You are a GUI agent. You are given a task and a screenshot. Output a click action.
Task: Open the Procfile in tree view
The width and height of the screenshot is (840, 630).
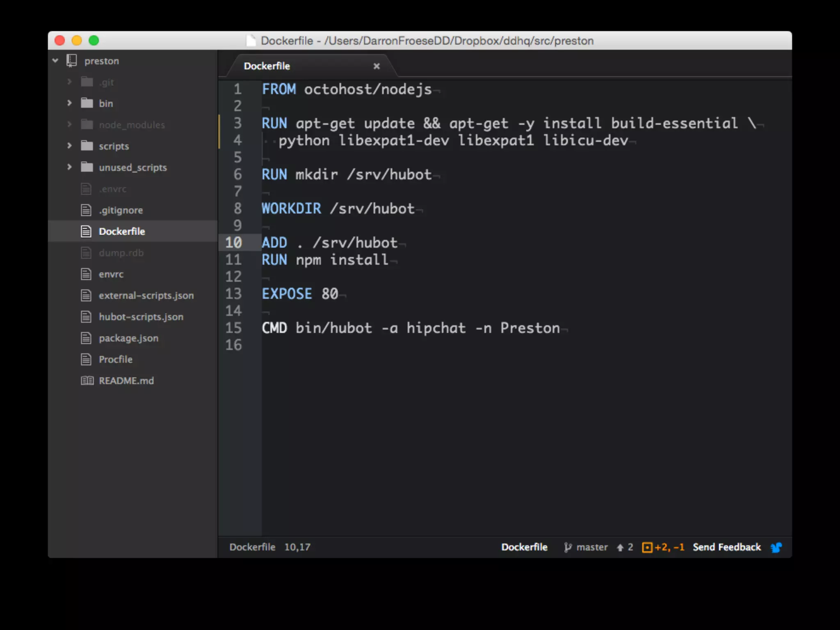click(x=115, y=359)
